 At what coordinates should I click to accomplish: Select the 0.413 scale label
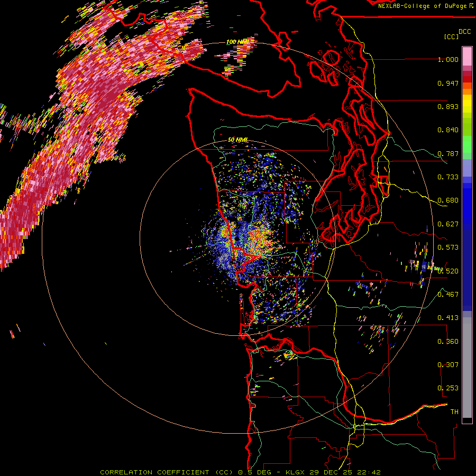click(448, 318)
